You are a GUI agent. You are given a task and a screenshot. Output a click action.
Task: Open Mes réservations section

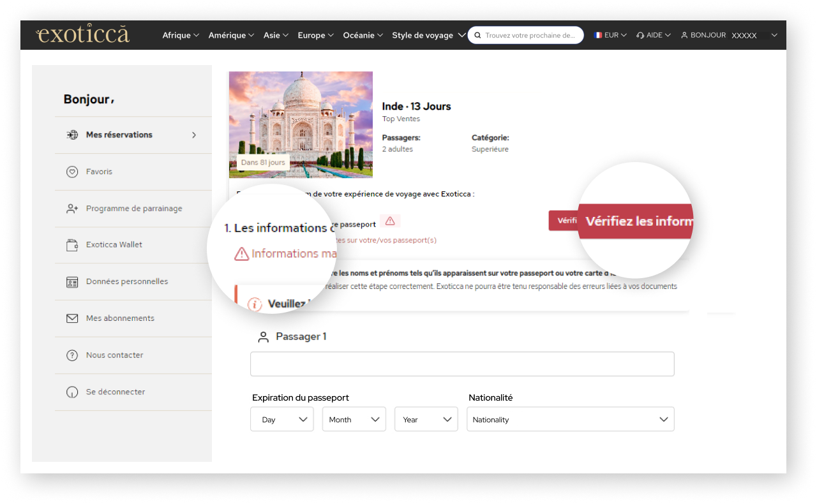click(x=132, y=135)
